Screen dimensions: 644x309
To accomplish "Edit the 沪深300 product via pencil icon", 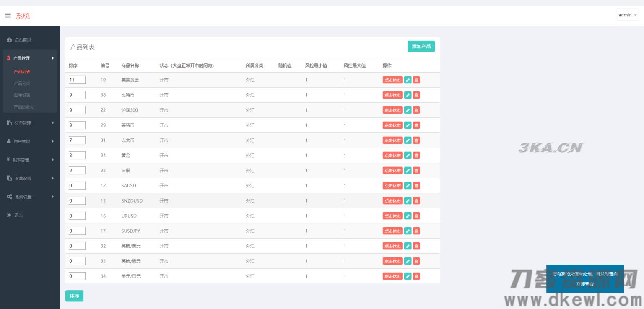I will [408, 110].
